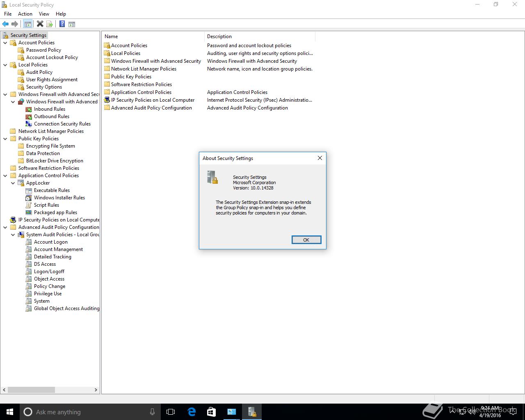The height and width of the screenshot is (420, 525).
Task: Open the File menu
Action: [8, 14]
